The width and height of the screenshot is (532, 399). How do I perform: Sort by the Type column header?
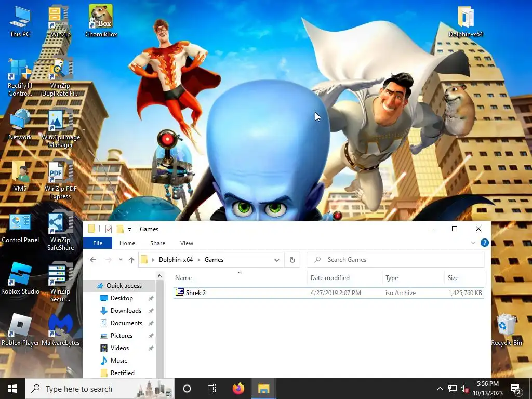tap(413, 277)
